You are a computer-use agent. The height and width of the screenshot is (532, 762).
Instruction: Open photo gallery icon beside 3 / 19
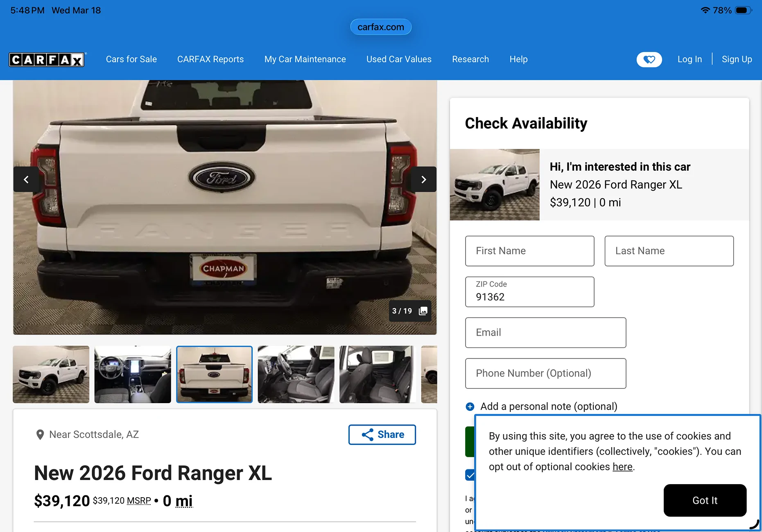tap(423, 311)
